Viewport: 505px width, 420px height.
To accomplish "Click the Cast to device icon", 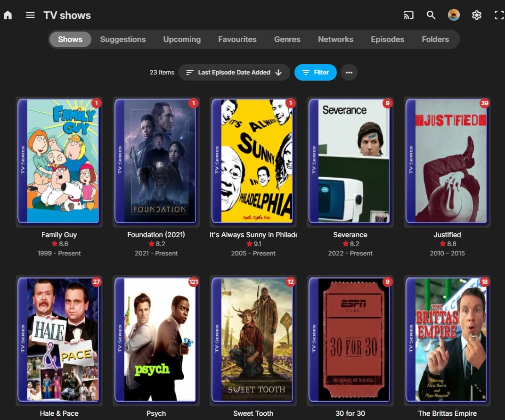I will pos(408,15).
